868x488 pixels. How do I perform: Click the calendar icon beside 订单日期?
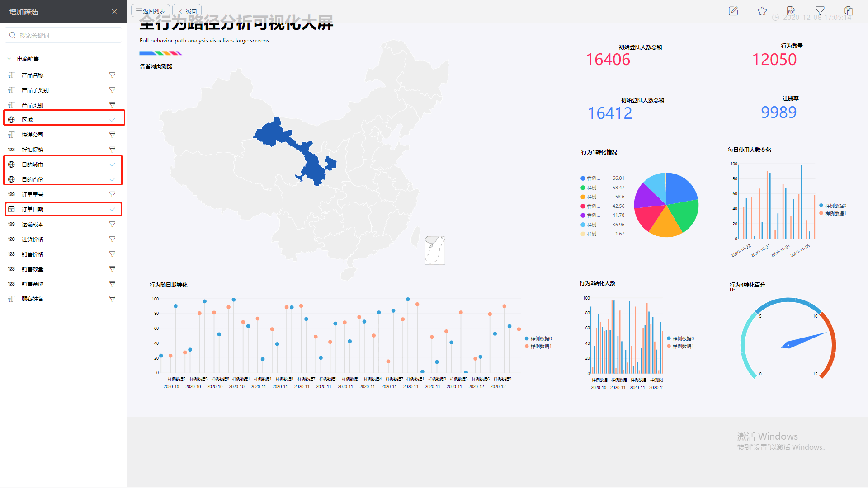tap(11, 209)
